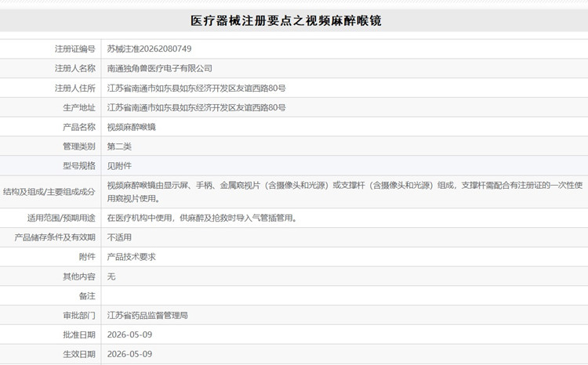Image resolution: width=588 pixels, height=365 pixels.
Task: Select the address value in 生产地址 row
Action: click(197, 107)
